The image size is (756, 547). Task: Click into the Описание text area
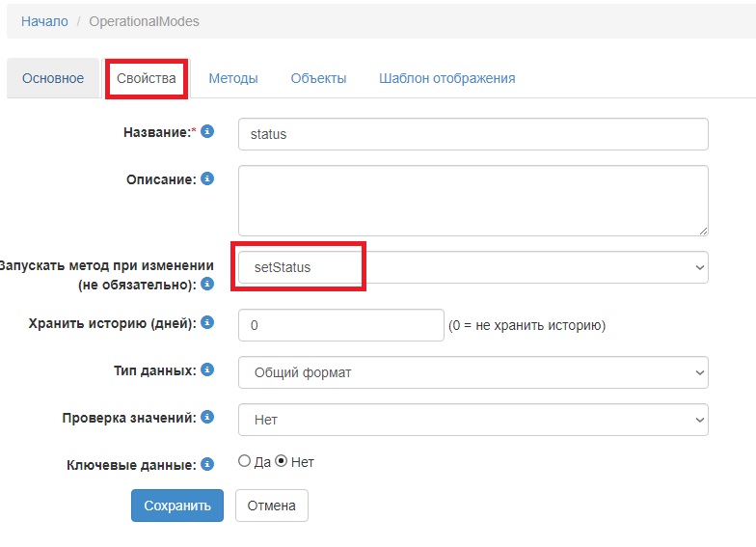472,200
